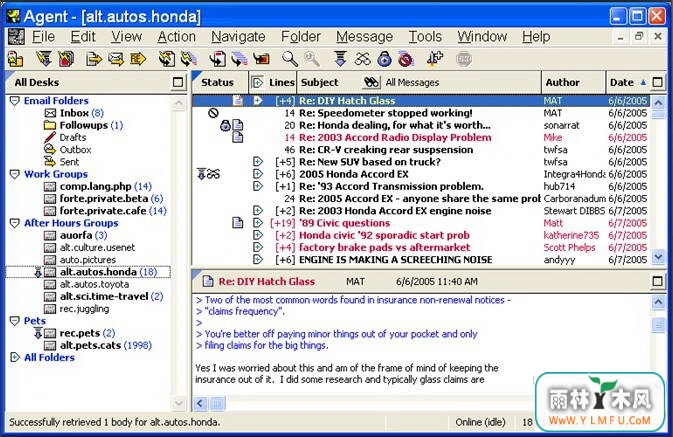Click ignore symbol on Speedometer stopped working row
This screenshot has height=437, width=673.
(213, 113)
